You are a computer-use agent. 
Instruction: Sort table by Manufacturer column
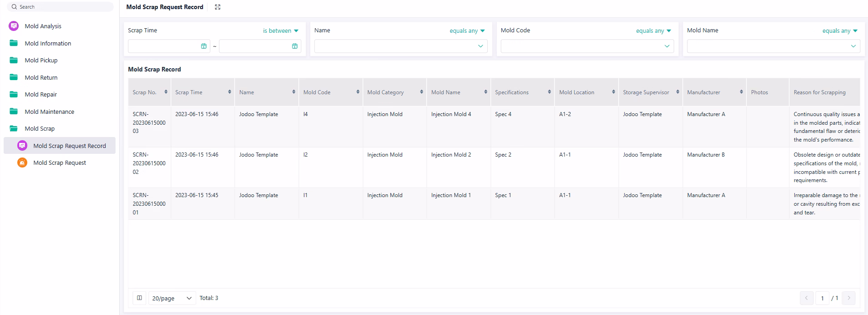click(x=741, y=92)
